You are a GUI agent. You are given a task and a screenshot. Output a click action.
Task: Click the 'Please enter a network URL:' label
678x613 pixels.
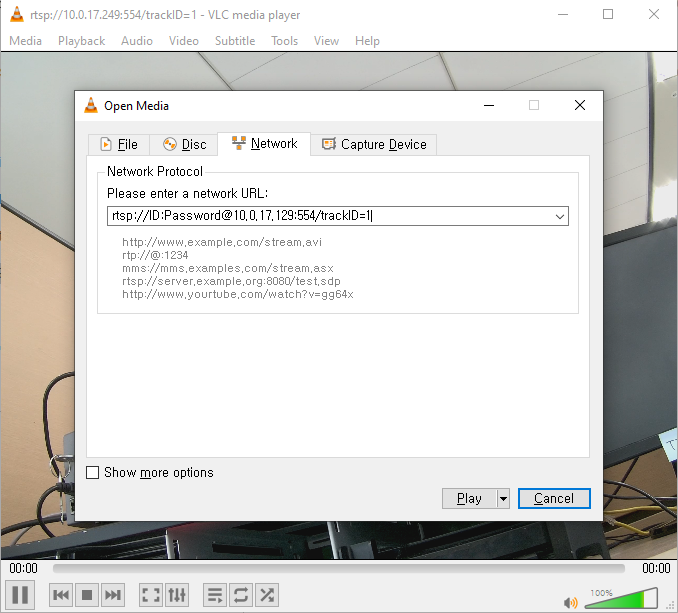tap(187, 193)
